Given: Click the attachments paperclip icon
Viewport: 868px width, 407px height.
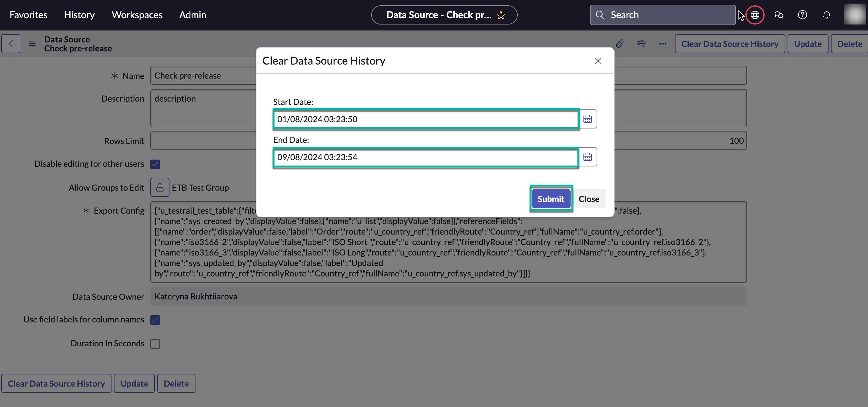Looking at the screenshot, I should 620,43.
